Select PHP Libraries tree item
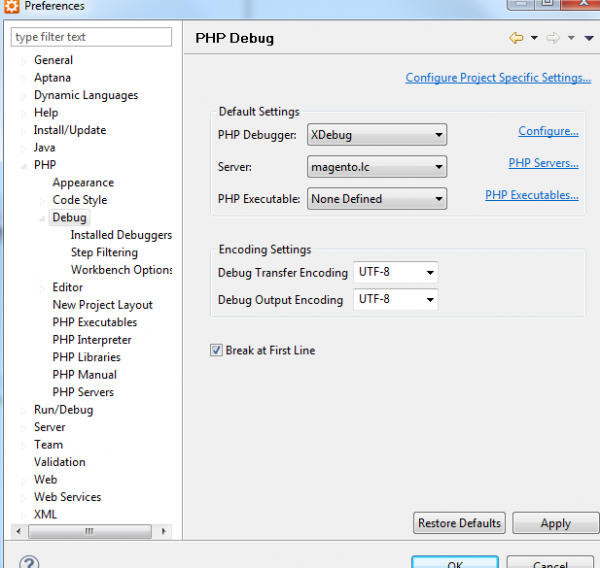This screenshot has height=568, width=600. coord(86,357)
